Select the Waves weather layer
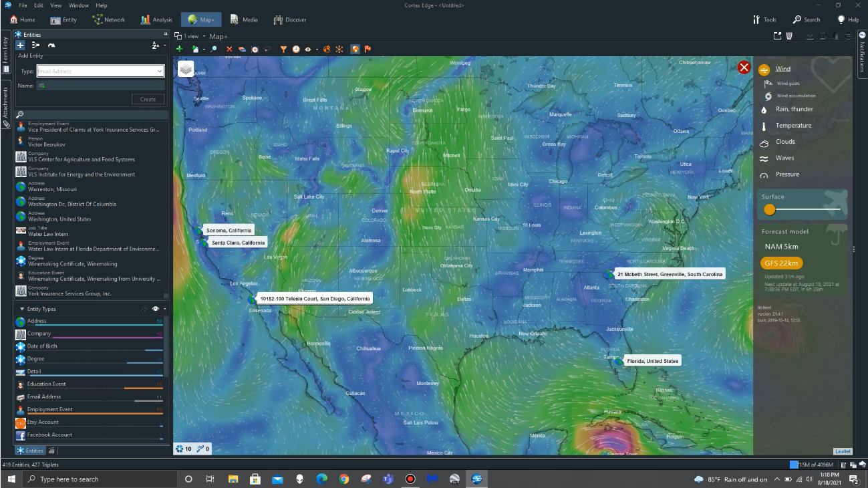 point(785,158)
